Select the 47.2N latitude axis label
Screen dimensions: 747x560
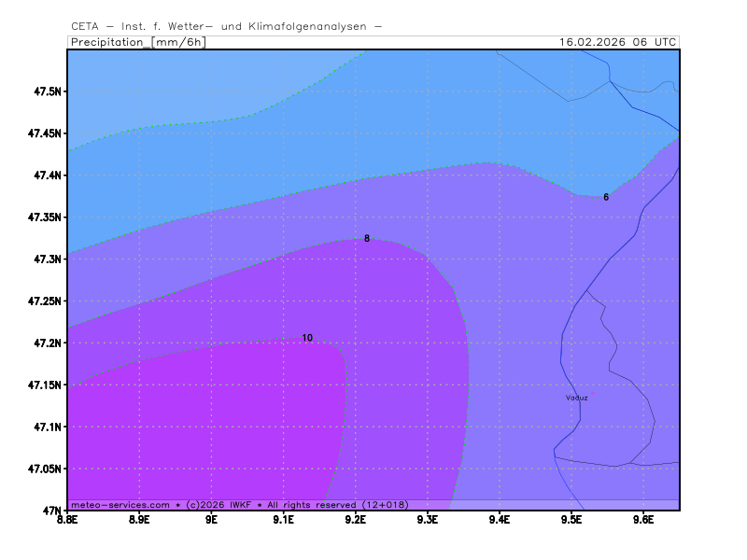(x=48, y=343)
